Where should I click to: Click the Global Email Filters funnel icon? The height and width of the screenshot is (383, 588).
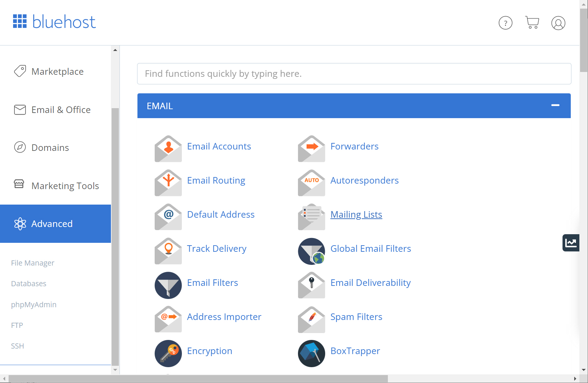click(311, 251)
